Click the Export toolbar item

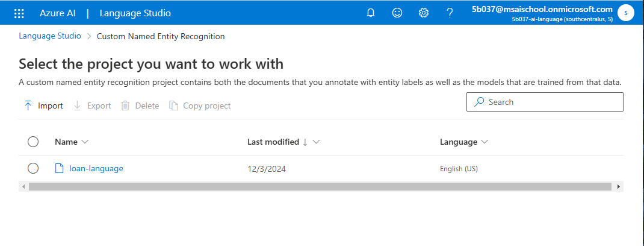[92, 106]
